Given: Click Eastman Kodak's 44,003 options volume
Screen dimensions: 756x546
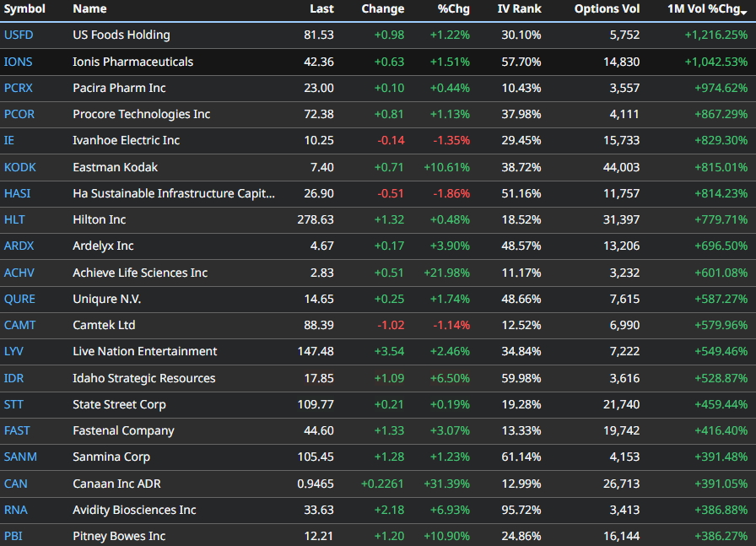Looking at the screenshot, I should coord(622,167).
